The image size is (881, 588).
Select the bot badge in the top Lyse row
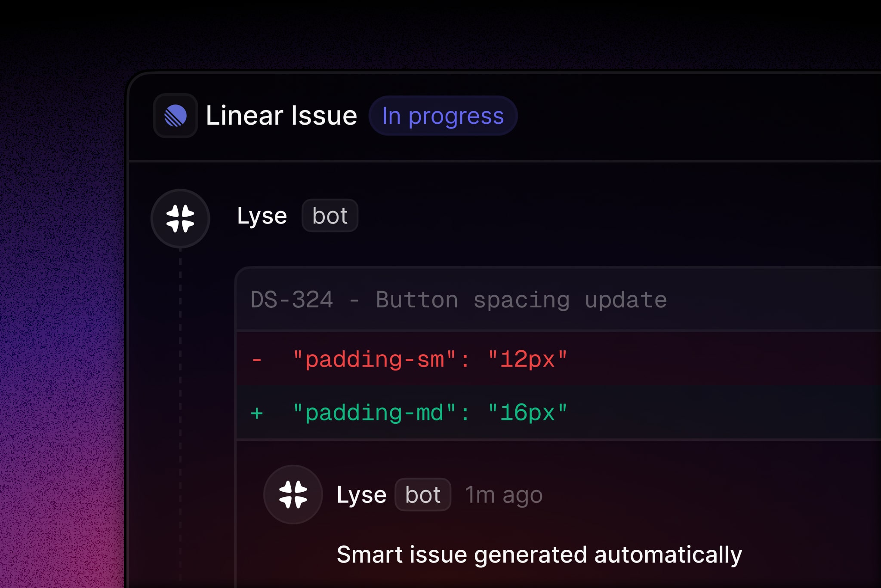point(330,215)
